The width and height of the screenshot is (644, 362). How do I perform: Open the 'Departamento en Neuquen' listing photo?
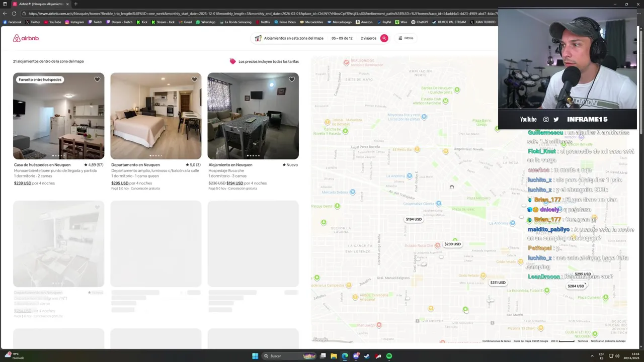coord(156,116)
